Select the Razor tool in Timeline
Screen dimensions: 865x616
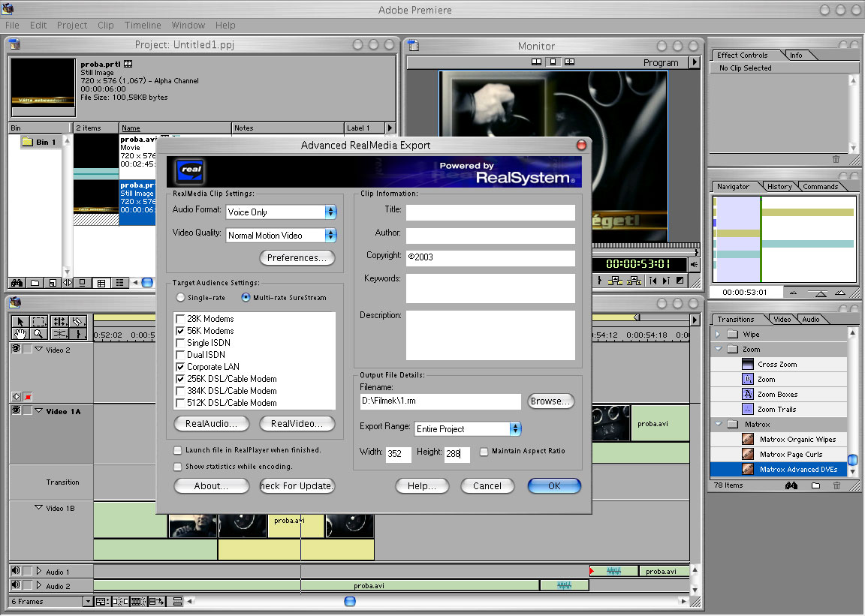[78, 322]
